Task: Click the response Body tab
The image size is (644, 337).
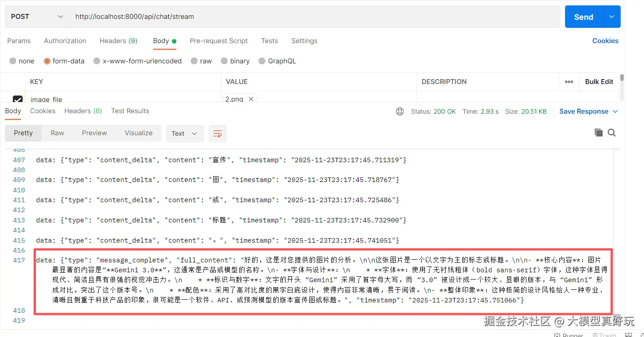Action: coord(13,111)
